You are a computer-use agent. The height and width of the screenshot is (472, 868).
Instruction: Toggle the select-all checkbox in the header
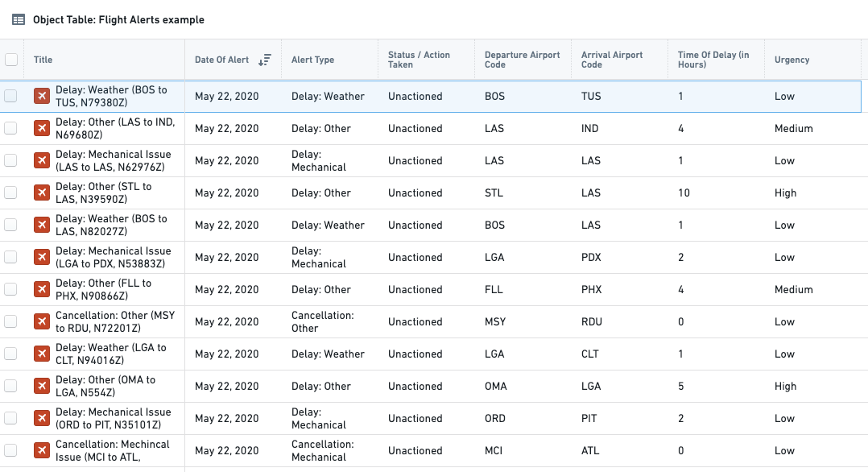coord(11,60)
